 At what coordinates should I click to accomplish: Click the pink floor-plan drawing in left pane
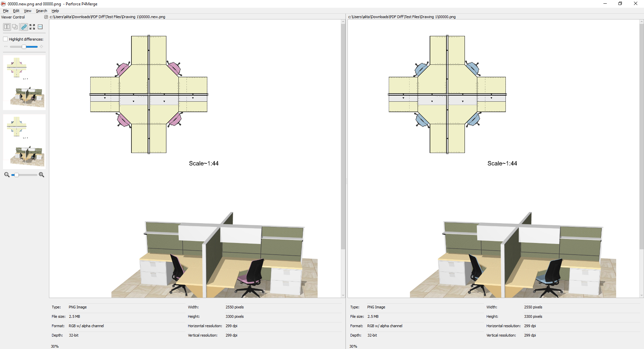(149, 95)
